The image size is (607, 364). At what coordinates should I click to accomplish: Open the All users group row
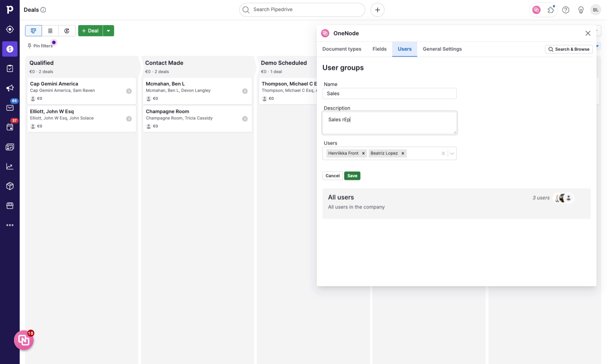(x=457, y=203)
